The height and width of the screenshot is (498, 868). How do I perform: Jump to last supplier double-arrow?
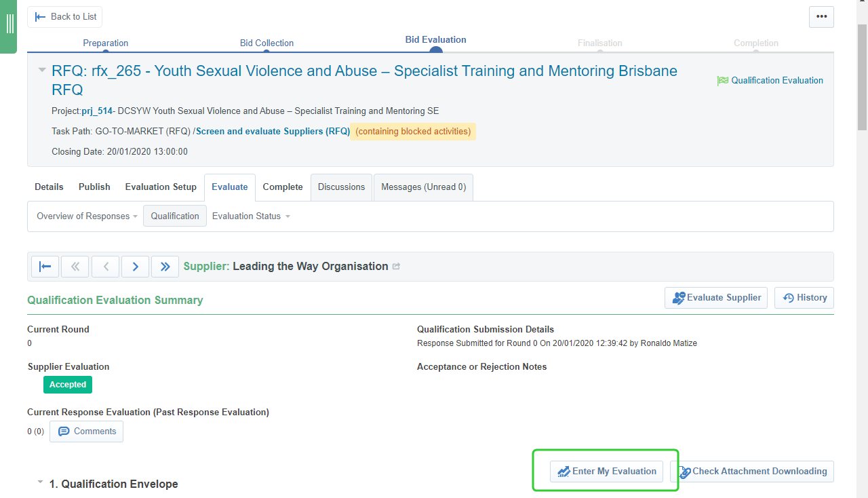tap(165, 267)
